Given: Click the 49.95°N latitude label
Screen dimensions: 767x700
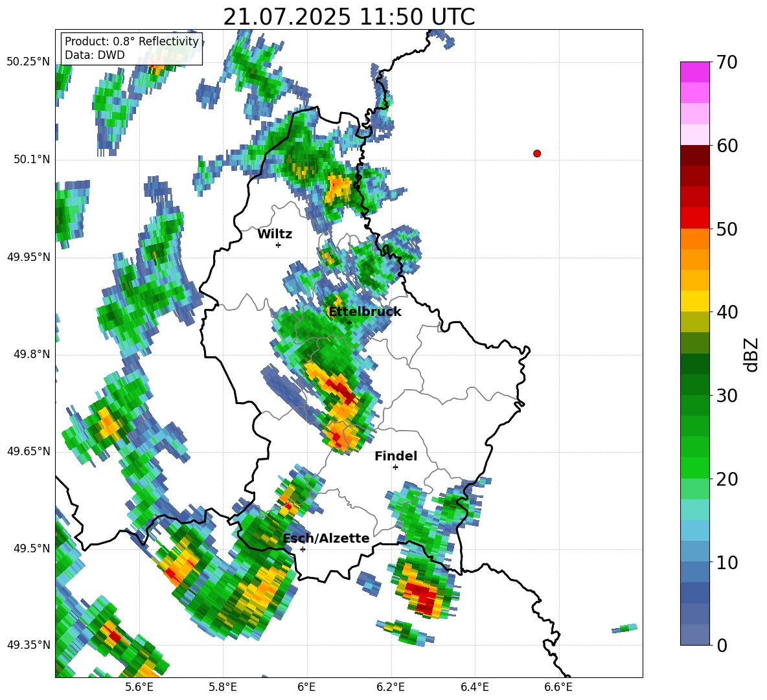Looking at the screenshot, I should 29,256.
